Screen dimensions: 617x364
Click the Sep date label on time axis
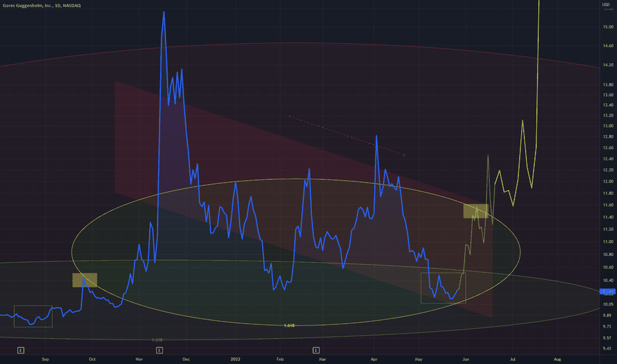pos(45,359)
